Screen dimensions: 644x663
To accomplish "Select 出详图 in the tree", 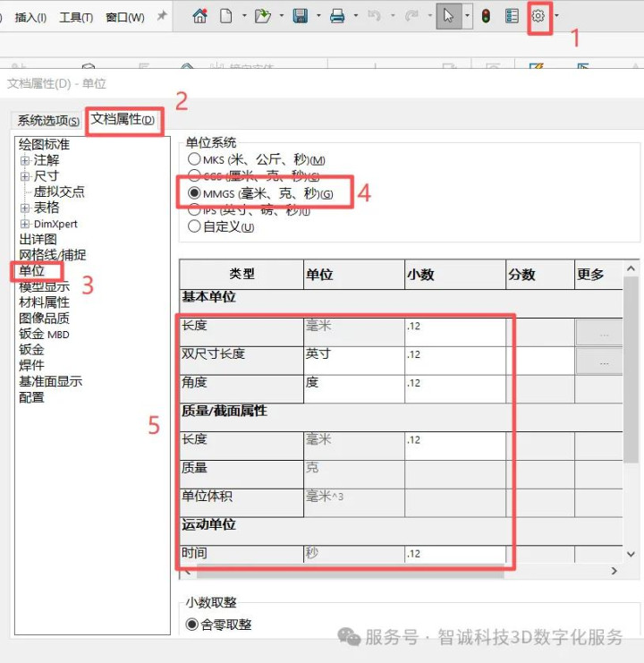I will pyautogui.click(x=38, y=239).
